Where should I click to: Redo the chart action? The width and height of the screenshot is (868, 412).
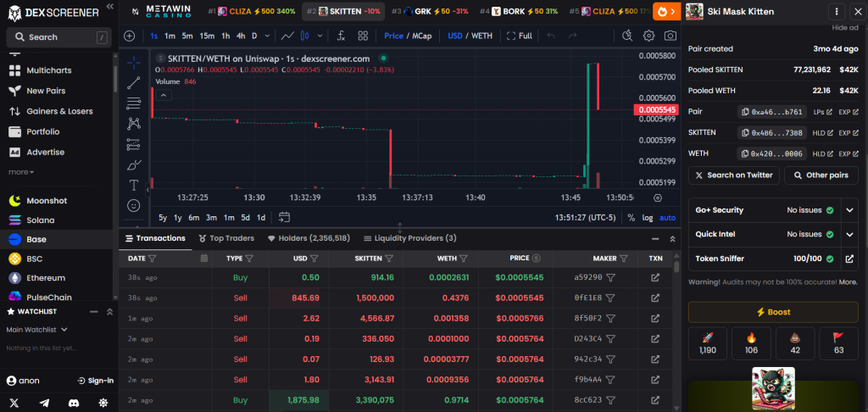[x=573, y=36]
